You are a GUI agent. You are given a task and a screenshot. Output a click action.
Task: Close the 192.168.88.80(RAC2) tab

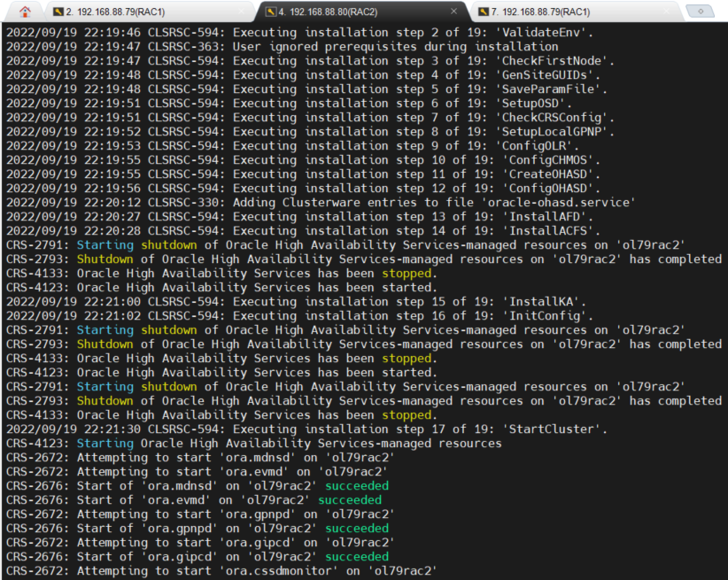tap(453, 12)
